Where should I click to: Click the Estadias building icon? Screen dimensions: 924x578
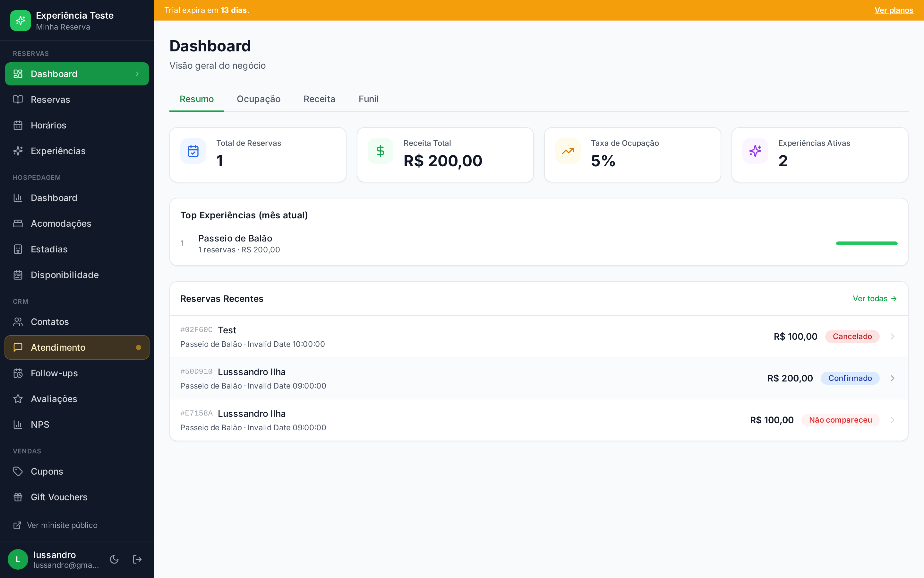(18, 249)
